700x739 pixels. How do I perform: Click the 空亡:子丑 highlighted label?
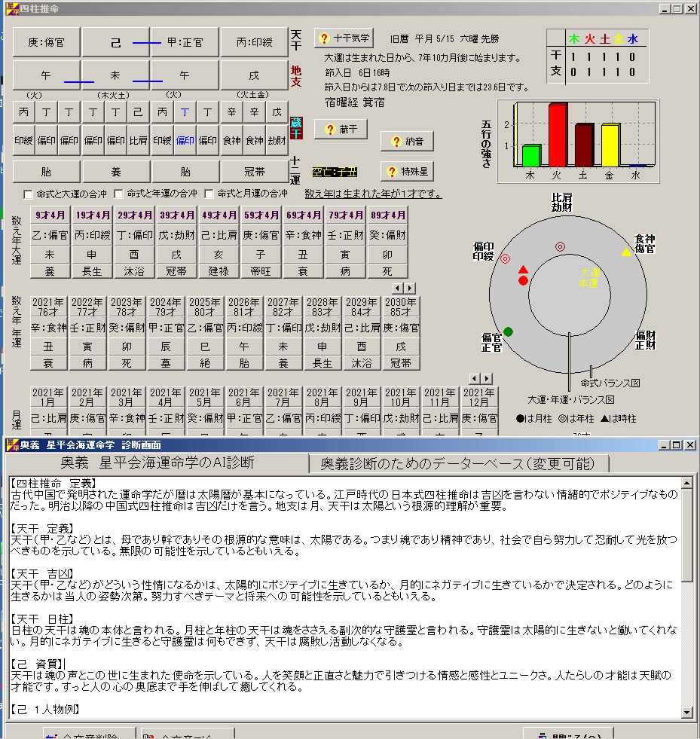[335, 172]
